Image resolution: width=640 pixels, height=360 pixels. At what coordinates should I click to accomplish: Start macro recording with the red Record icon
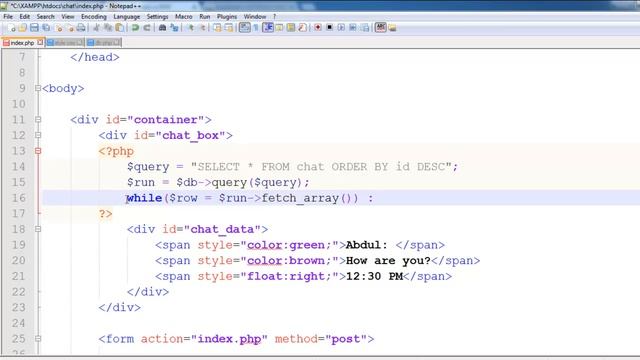pyautogui.click(x=317, y=28)
